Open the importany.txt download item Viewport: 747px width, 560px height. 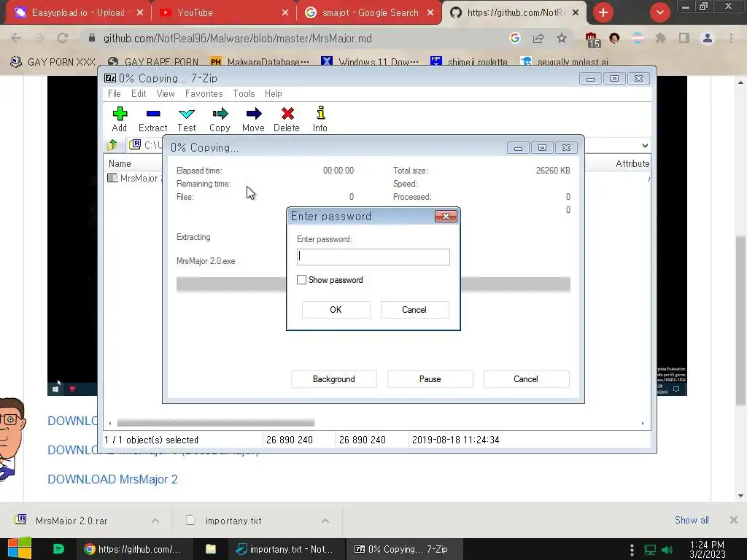[x=233, y=521]
